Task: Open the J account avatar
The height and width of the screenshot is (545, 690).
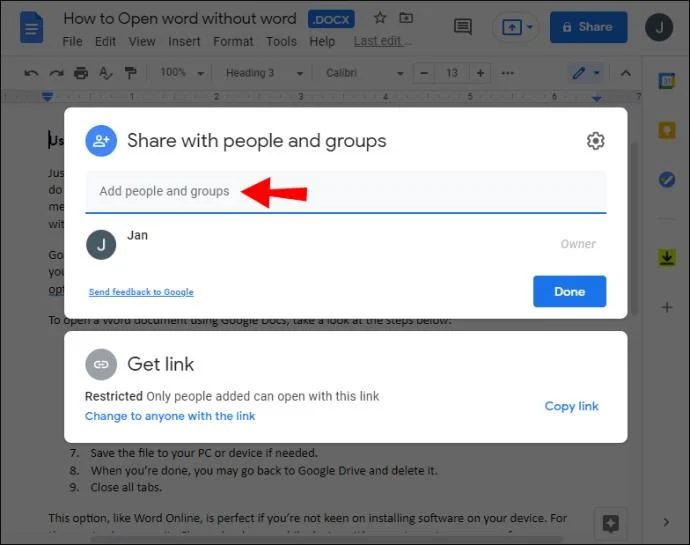Action: (x=659, y=27)
